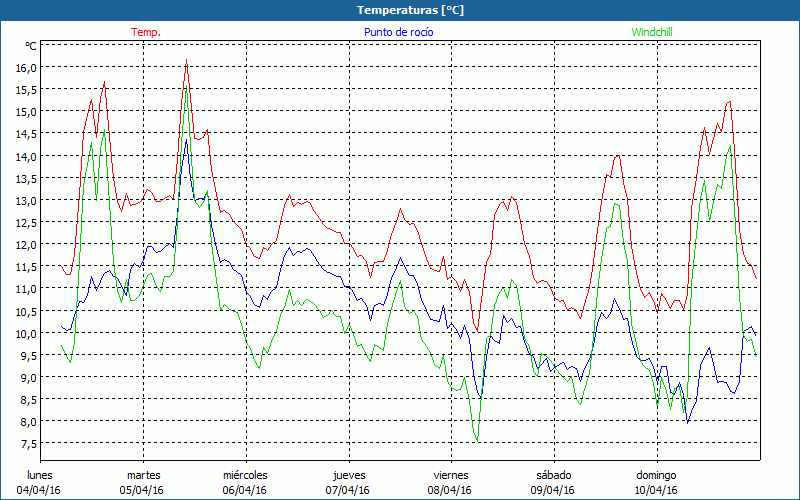Select the "viernes" day label
This screenshot has width=800, height=500.
click(451, 475)
